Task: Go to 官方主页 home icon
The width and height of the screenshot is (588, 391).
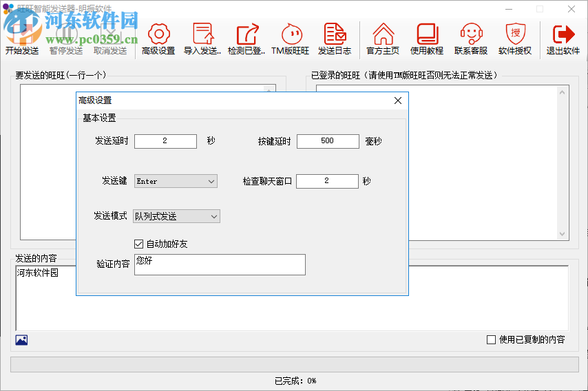Action: pos(383,34)
